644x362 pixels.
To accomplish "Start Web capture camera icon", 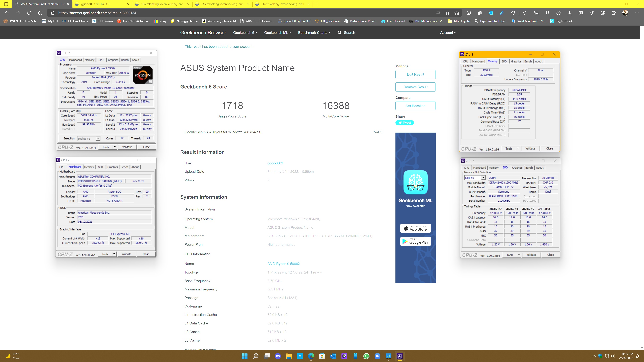I will (x=603, y=13).
